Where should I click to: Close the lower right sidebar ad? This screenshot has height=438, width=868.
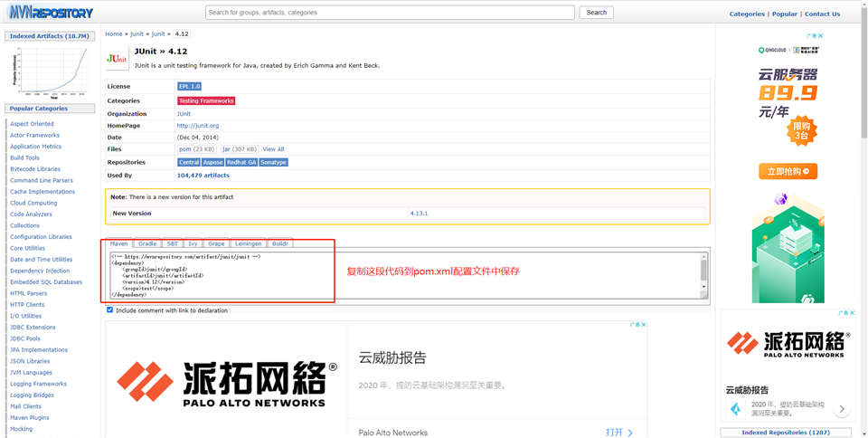tap(852, 313)
